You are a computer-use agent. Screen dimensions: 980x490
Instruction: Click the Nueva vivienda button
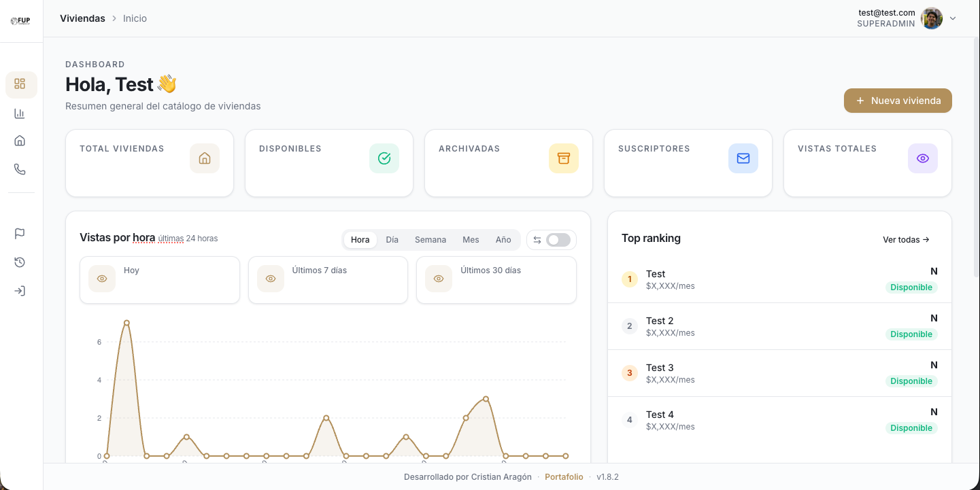pyautogui.click(x=898, y=101)
